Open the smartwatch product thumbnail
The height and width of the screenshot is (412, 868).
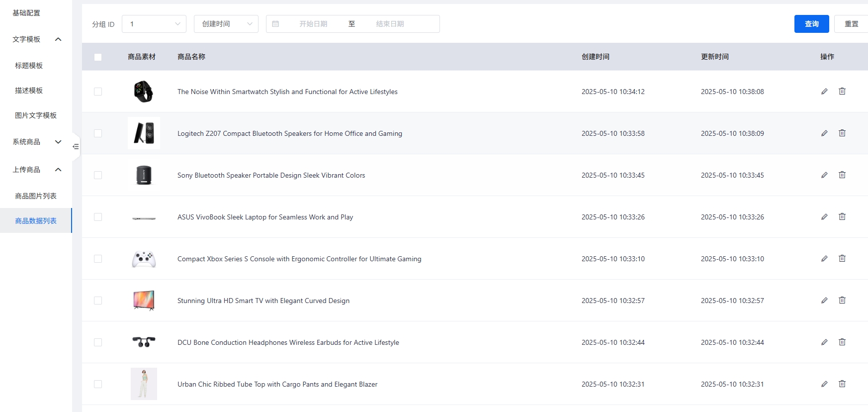pos(144,92)
